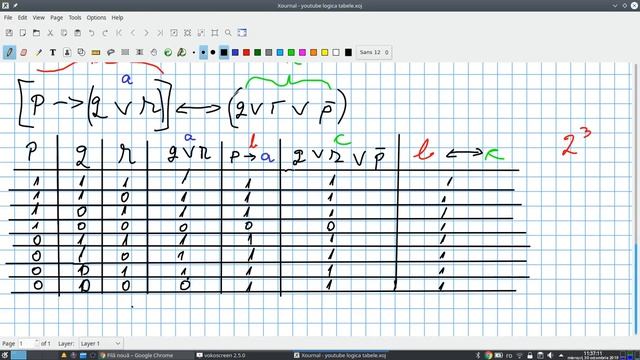Image resolution: width=640 pixels, height=360 pixels.
Task: Pick the black color swatch
Action: click(224, 52)
